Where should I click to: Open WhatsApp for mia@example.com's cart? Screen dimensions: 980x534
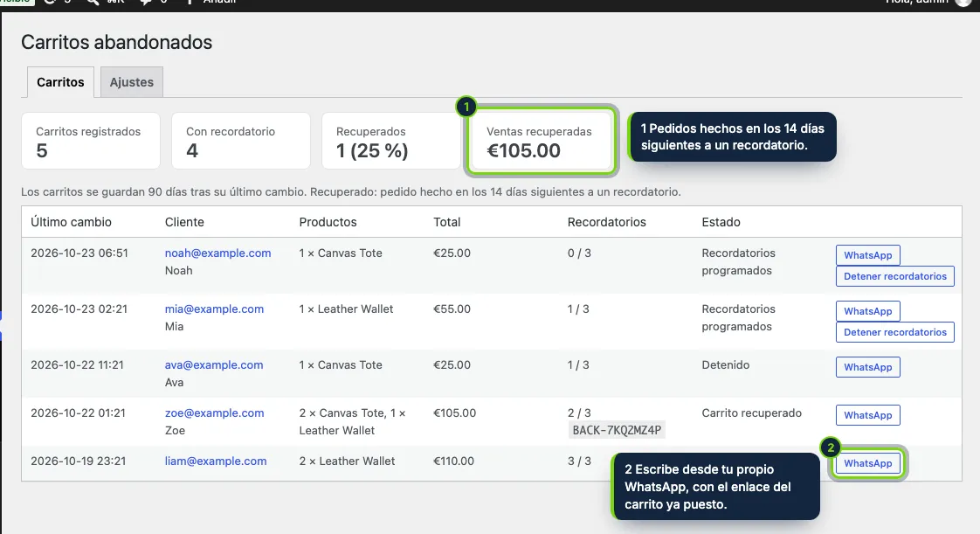[867, 311]
